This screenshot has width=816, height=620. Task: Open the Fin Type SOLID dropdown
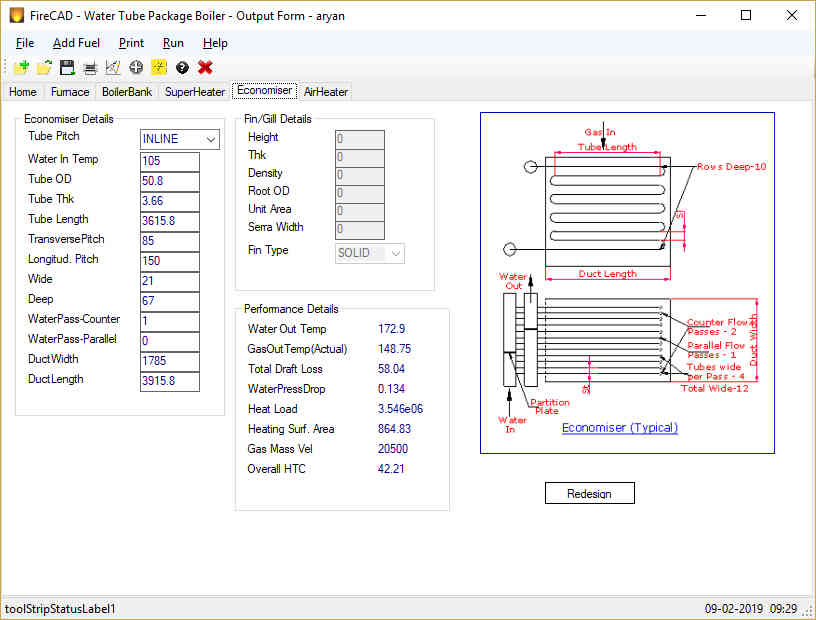tap(369, 253)
